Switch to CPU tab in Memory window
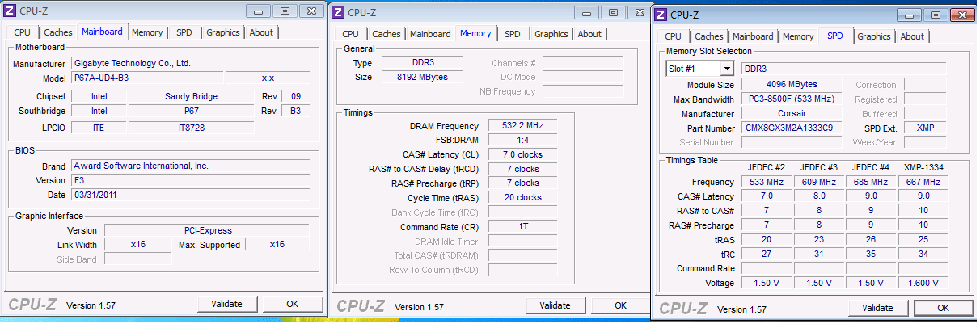 point(351,34)
